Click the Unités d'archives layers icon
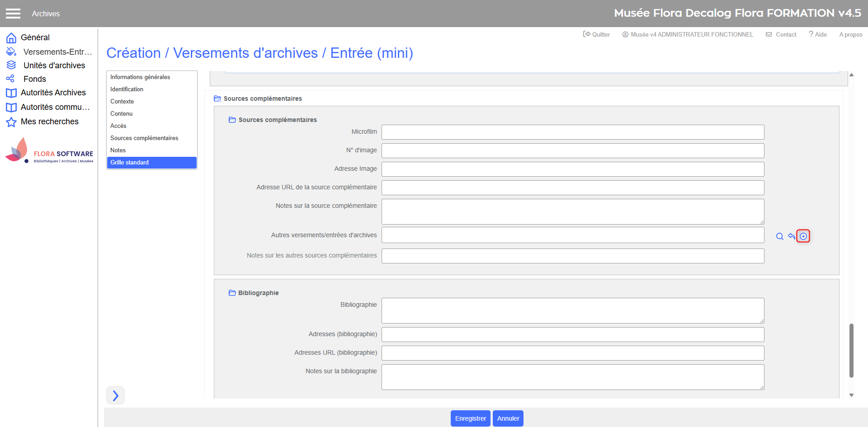 (x=11, y=65)
